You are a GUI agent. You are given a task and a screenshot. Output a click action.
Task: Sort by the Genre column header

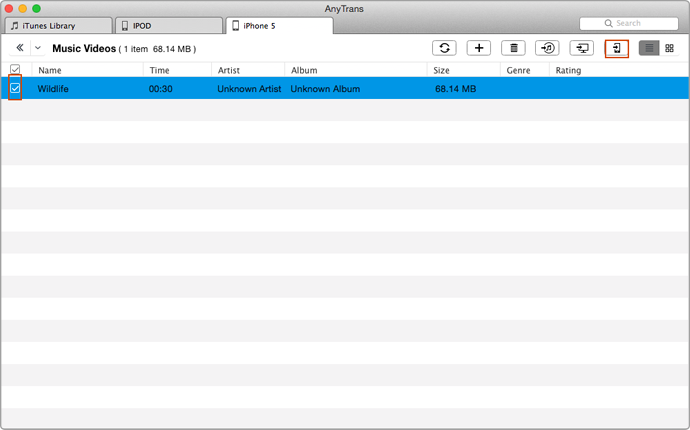click(518, 70)
